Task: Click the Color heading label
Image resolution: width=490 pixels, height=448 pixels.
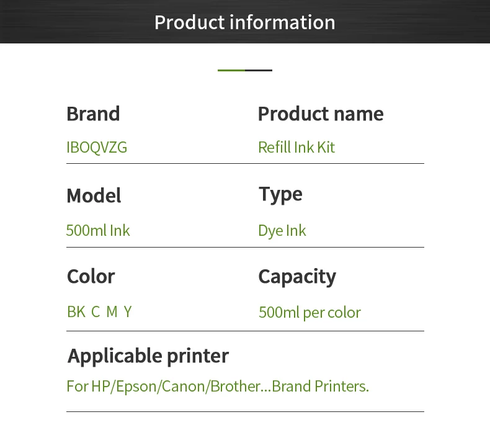Action: pos(91,276)
